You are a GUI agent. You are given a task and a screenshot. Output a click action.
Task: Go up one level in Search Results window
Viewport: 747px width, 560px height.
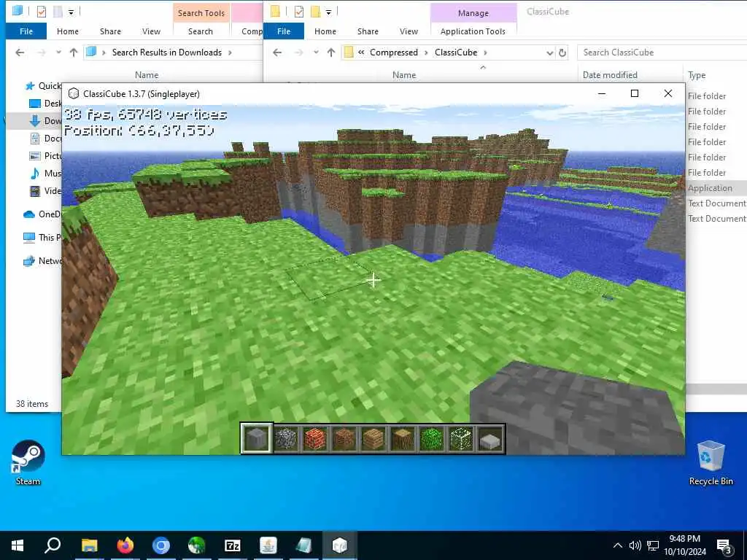click(x=74, y=52)
